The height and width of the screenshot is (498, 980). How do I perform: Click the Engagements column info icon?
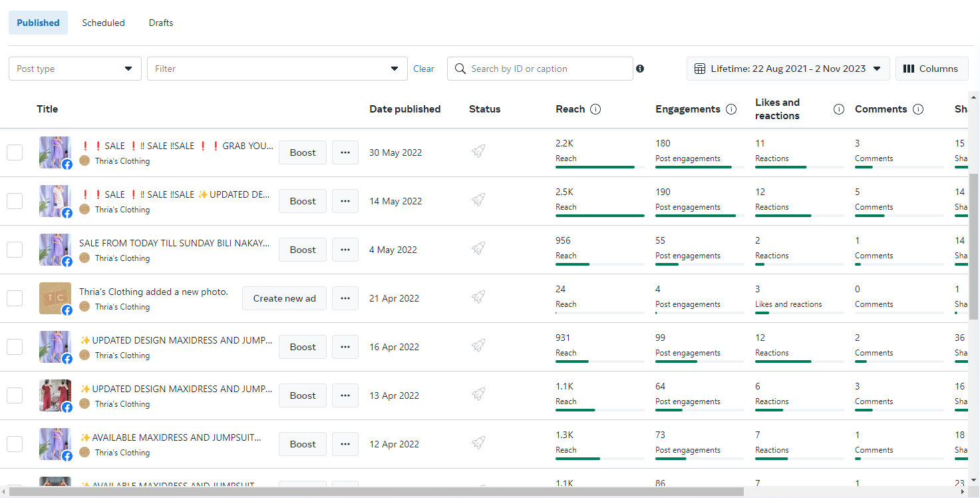coord(731,109)
